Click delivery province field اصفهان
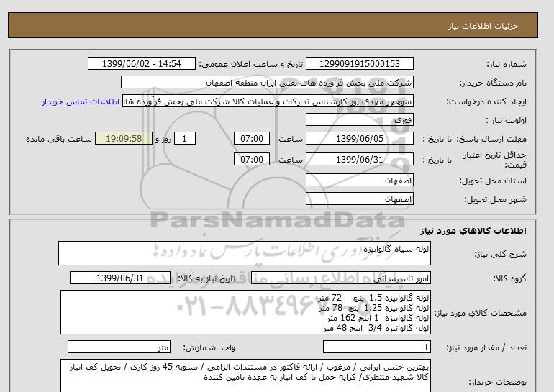554x392 pixels. pyautogui.click(x=359, y=180)
